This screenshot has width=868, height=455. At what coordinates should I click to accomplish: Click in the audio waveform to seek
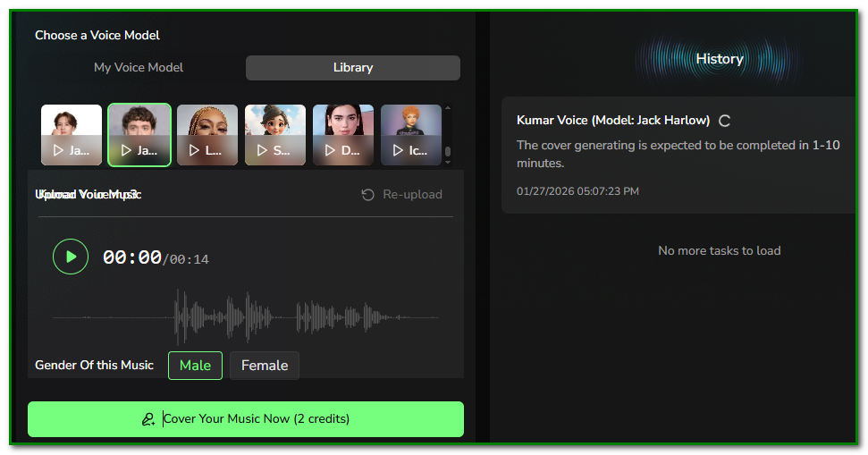coord(246,317)
